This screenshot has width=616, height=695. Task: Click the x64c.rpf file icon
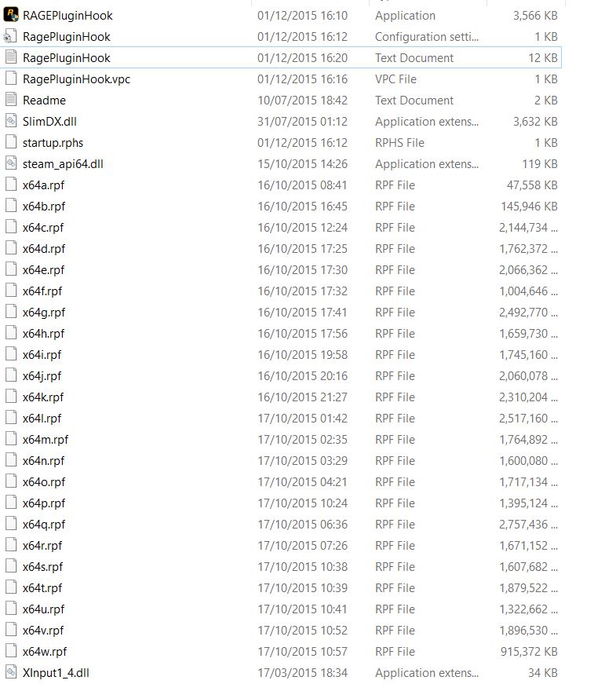pos(11,228)
